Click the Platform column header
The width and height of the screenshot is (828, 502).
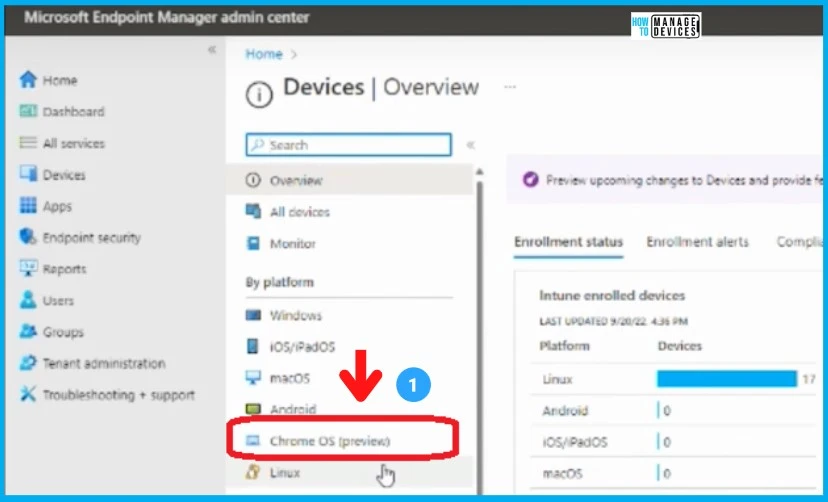coord(564,346)
